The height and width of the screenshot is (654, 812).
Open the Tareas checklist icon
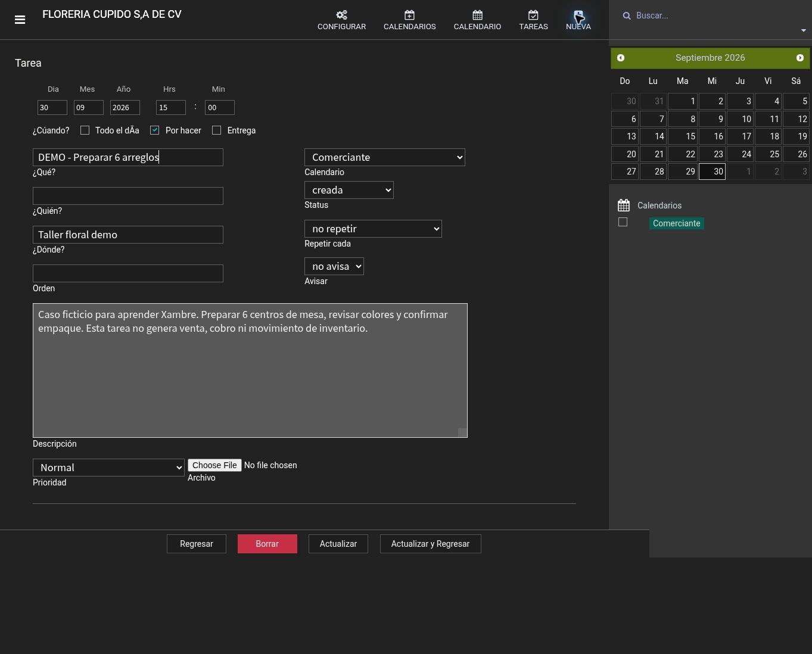(x=533, y=15)
